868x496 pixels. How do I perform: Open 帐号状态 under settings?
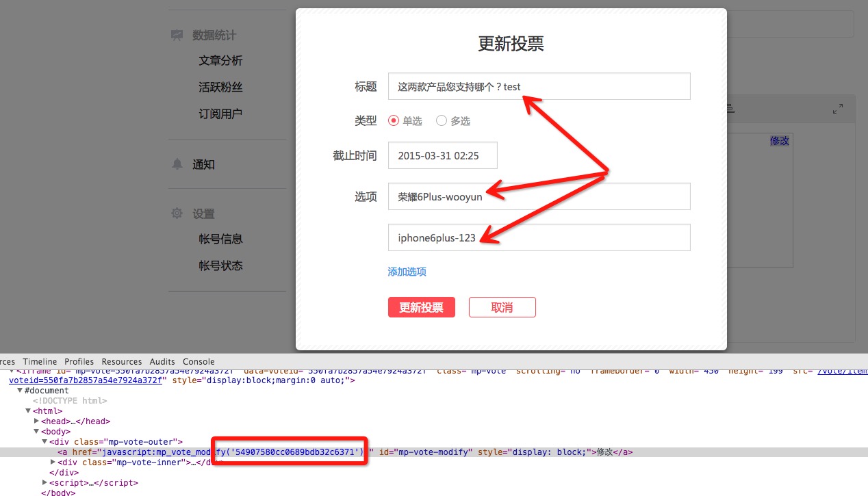point(220,265)
